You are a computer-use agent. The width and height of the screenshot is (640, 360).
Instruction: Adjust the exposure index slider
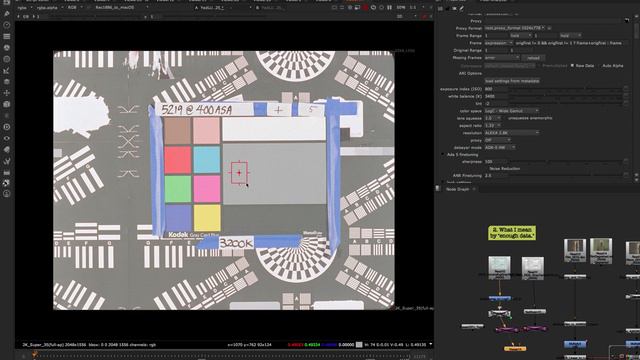point(565,89)
